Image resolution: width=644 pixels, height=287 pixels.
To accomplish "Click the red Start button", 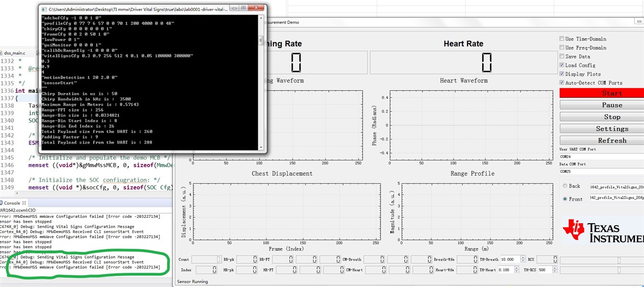I will click(602, 93).
